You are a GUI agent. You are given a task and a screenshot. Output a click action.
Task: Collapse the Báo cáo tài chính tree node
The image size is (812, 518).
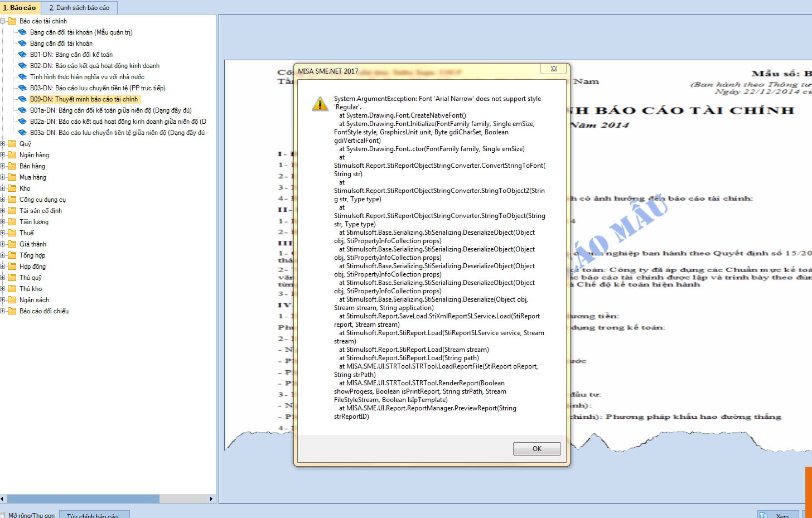point(2,21)
